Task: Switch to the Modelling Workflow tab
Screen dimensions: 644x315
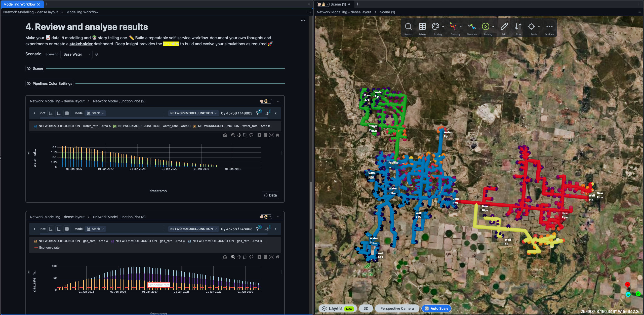Action: pyautogui.click(x=19, y=4)
